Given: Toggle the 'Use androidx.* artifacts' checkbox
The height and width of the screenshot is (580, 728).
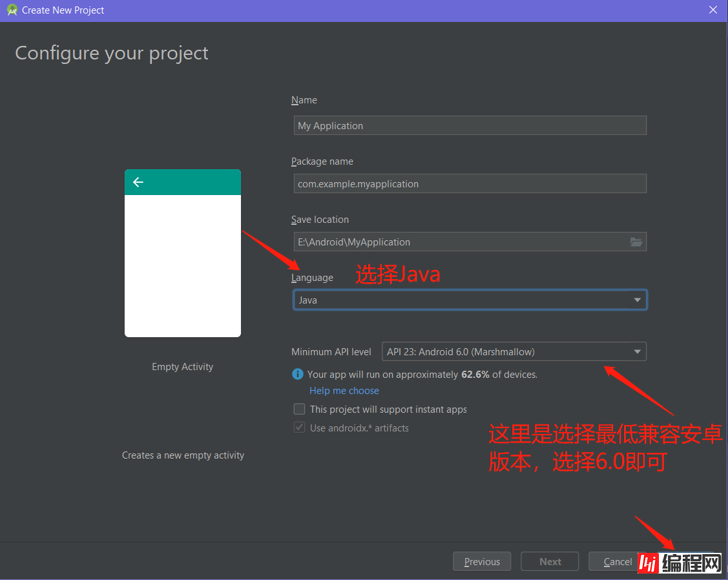Looking at the screenshot, I should [x=299, y=428].
